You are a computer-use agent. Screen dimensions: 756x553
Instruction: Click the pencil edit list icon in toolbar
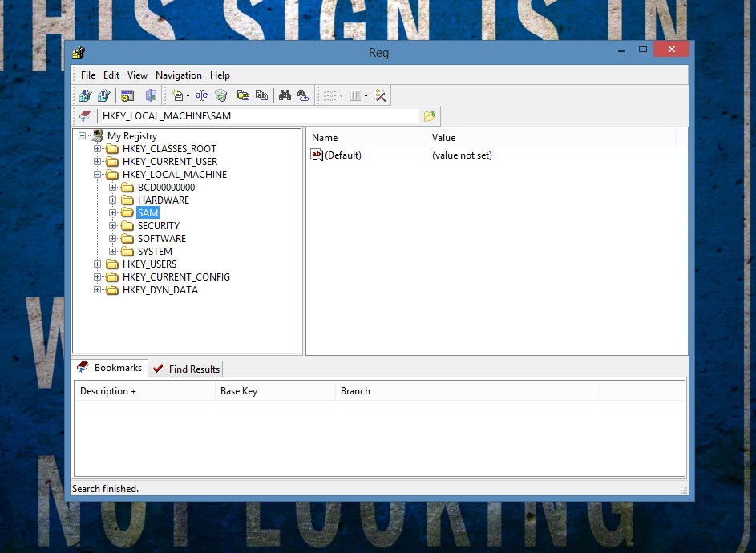pyautogui.click(x=380, y=95)
